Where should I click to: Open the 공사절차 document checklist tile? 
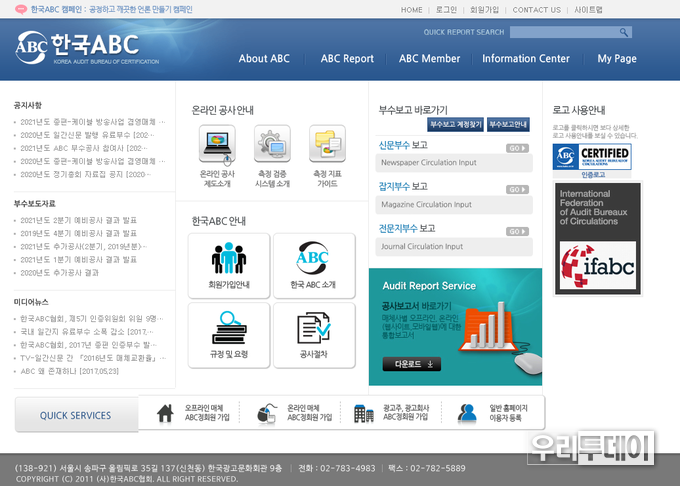[314, 335]
